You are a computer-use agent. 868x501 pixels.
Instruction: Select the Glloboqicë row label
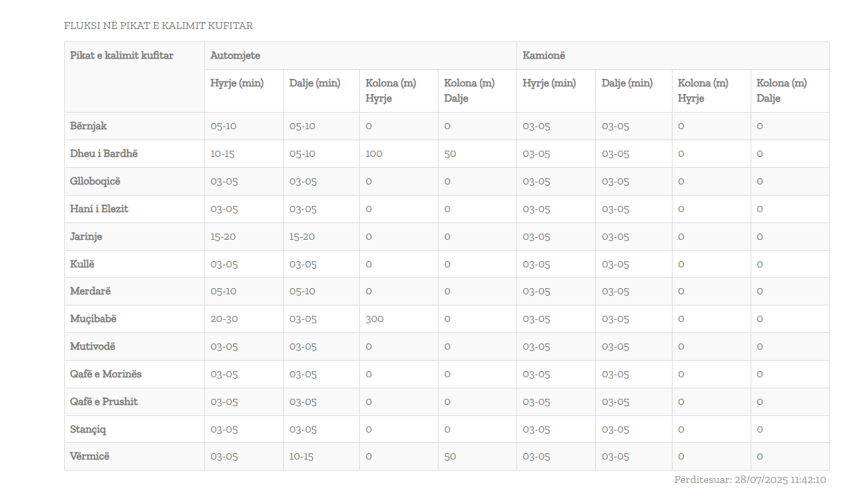click(x=95, y=181)
